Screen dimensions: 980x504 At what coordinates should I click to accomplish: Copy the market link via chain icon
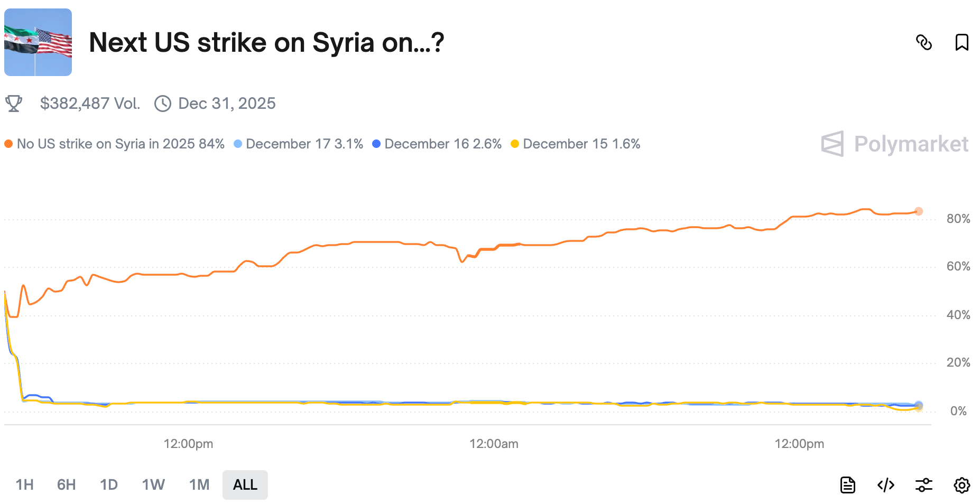pos(923,42)
